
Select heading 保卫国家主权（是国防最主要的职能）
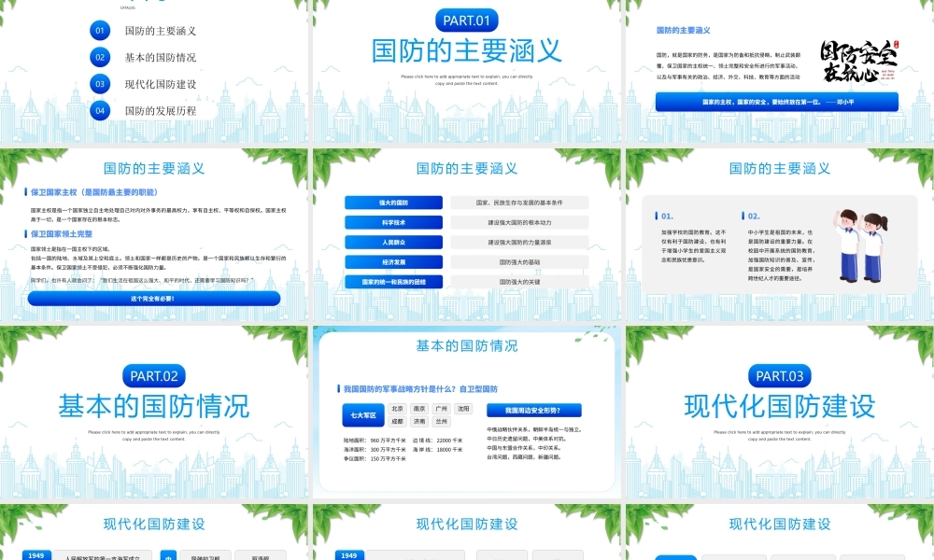point(94,192)
